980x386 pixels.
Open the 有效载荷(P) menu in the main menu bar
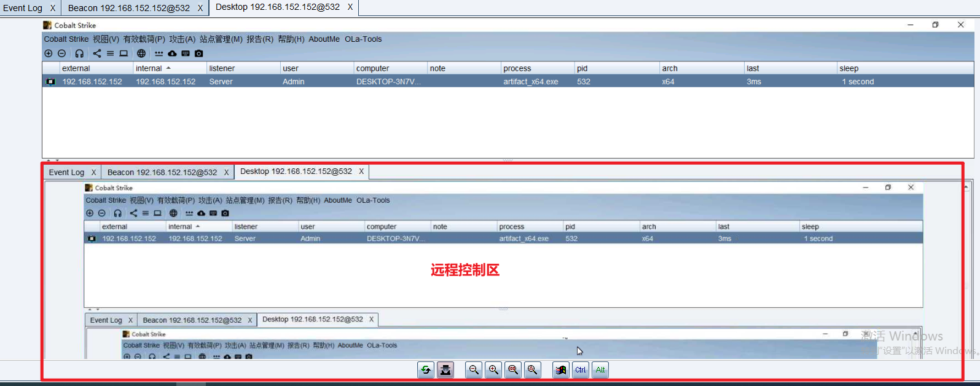(x=144, y=39)
